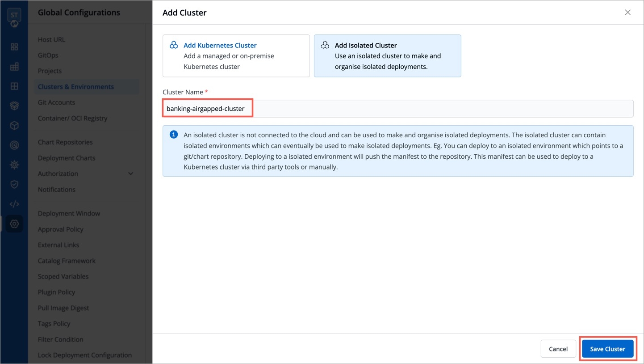Click the Kubernetes cluster icon
The height and width of the screenshot is (364, 644).
174,45
